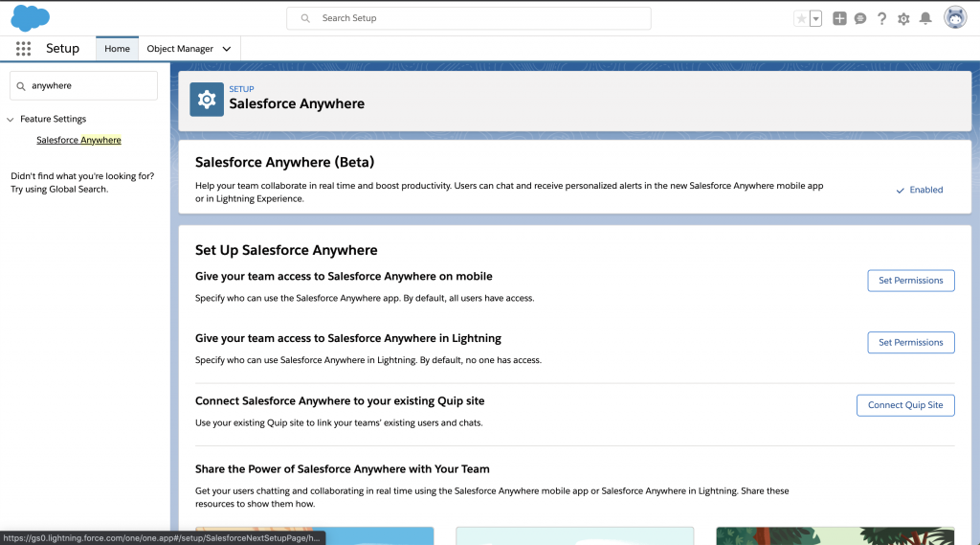Open the user profile avatar
The width and height of the screenshot is (980, 545).
(x=955, y=18)
